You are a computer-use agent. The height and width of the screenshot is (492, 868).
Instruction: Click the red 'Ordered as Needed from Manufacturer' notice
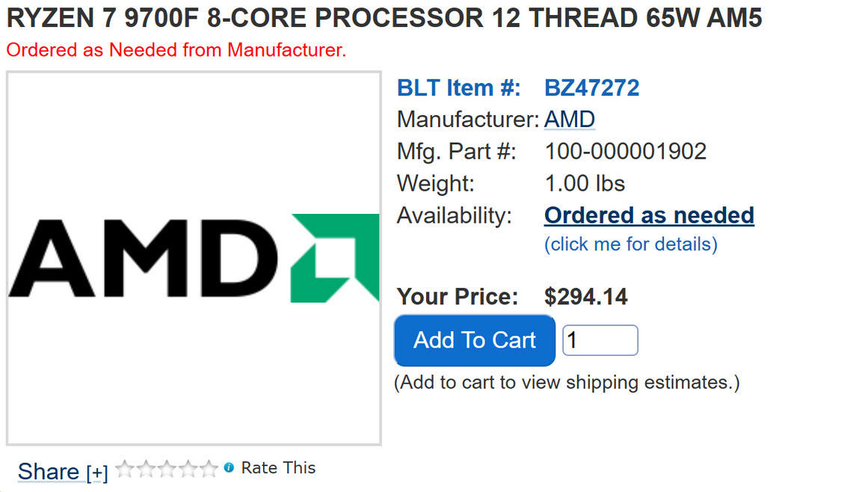point(176,51)
